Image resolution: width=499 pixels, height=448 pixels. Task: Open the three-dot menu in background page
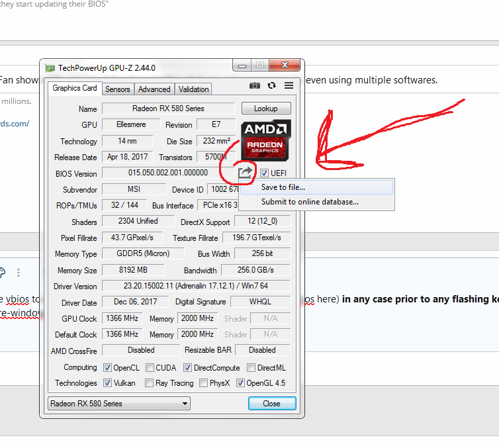click(19, 273)
